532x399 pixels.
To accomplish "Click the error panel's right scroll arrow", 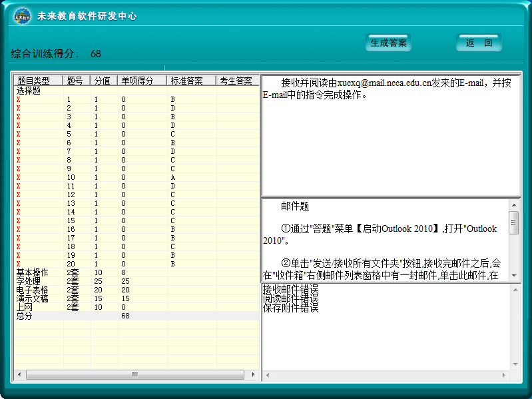I will point(504,375).
